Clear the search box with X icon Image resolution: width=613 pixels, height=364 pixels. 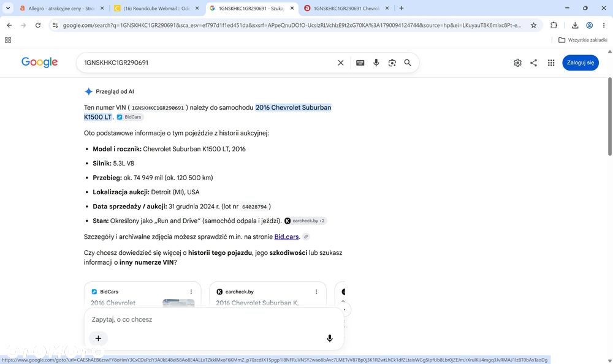(340, 63)
